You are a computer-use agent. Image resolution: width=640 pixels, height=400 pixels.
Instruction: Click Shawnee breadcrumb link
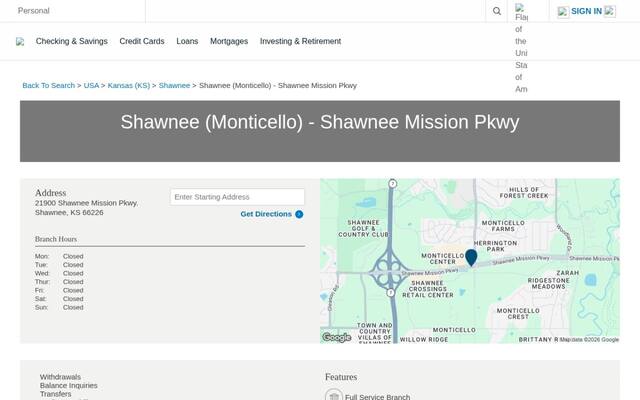[174, 85]
